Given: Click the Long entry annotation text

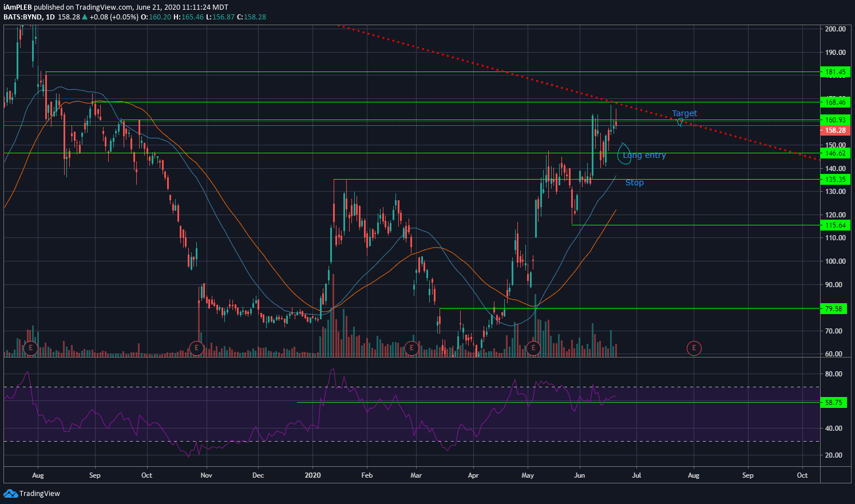Looking at the screenshot, I should point(644,155).
